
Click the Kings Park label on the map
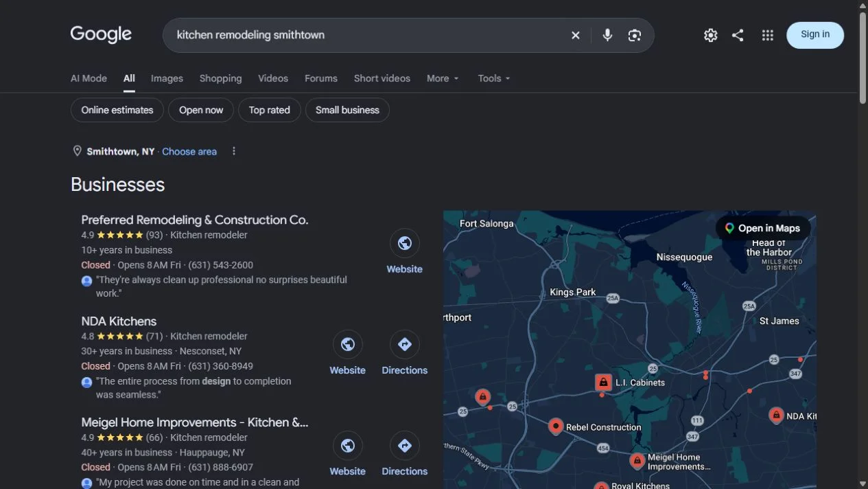(x=573, y=292)
